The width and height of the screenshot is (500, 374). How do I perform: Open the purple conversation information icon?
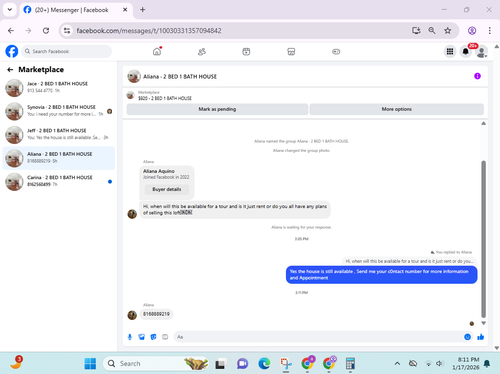pyautogui.click(x=477, y=76)
